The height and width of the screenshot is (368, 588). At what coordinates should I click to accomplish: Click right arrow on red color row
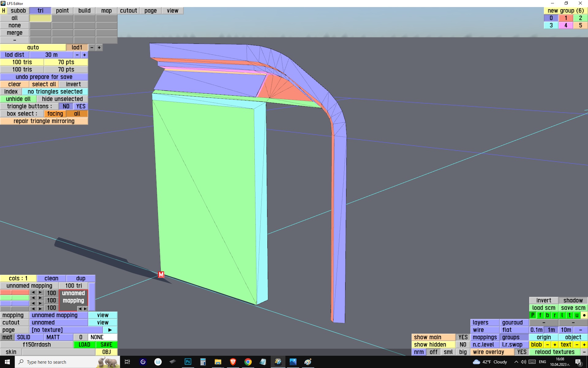(40, 293)
